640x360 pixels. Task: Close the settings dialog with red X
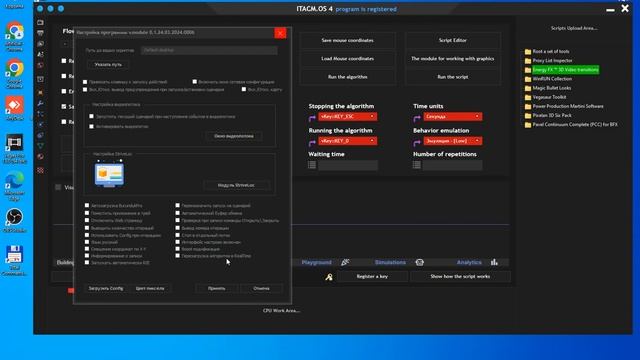pos(280,33)
